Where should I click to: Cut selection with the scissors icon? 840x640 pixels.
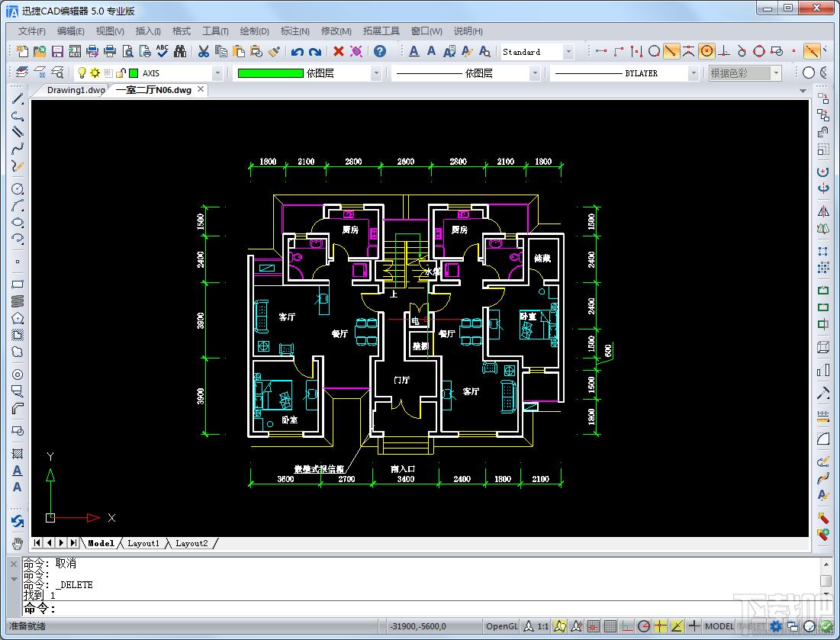tap(203, 51)
